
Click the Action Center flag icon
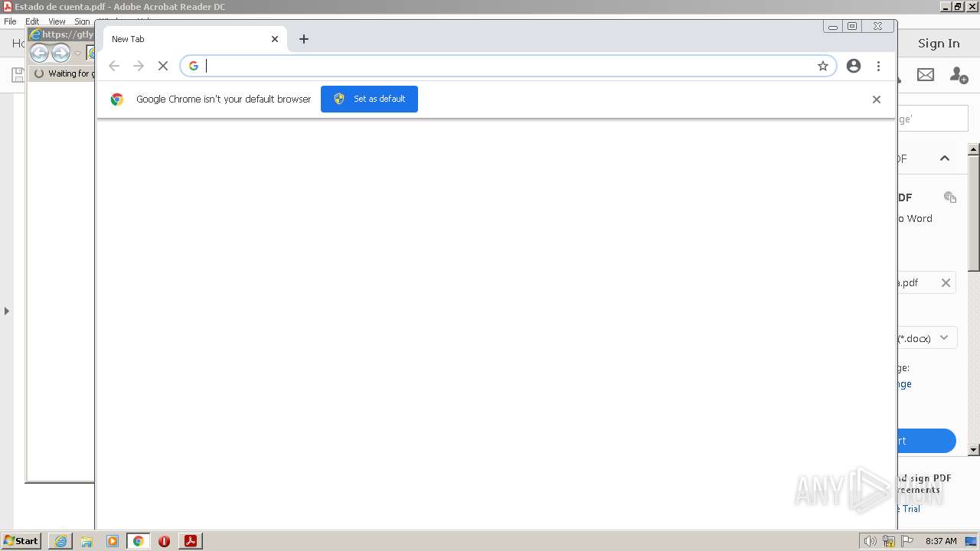coord(907,541)
